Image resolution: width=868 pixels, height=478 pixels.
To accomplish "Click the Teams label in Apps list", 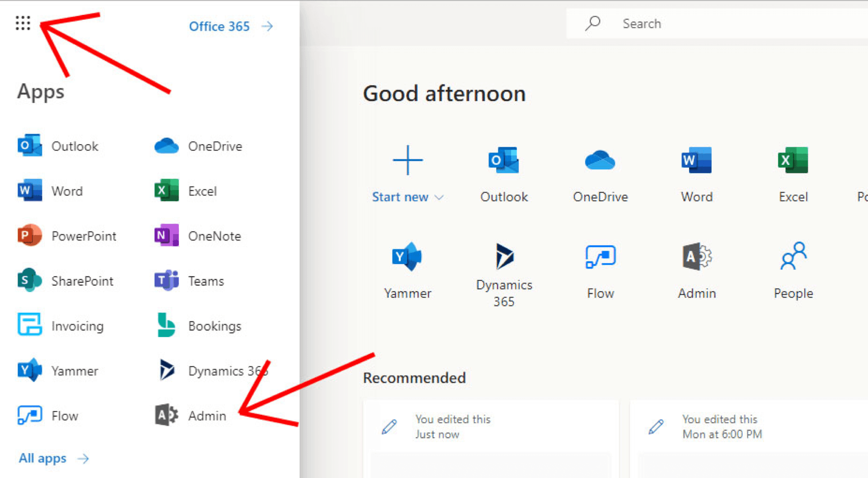I will pos(206,281).
